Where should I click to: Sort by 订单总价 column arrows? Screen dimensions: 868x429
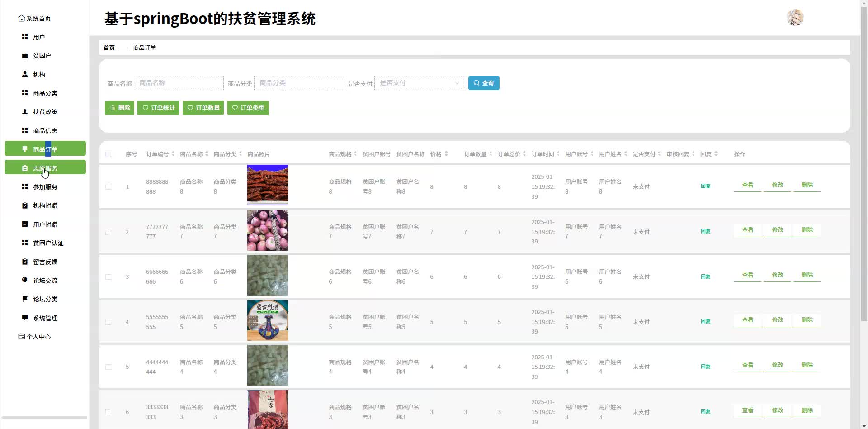point(524,154)
